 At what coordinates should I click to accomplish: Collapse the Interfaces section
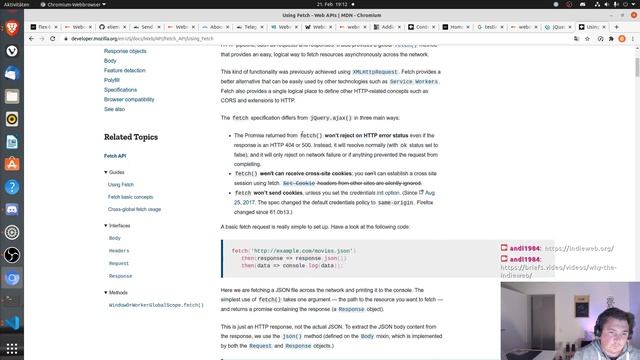[106, 226]
